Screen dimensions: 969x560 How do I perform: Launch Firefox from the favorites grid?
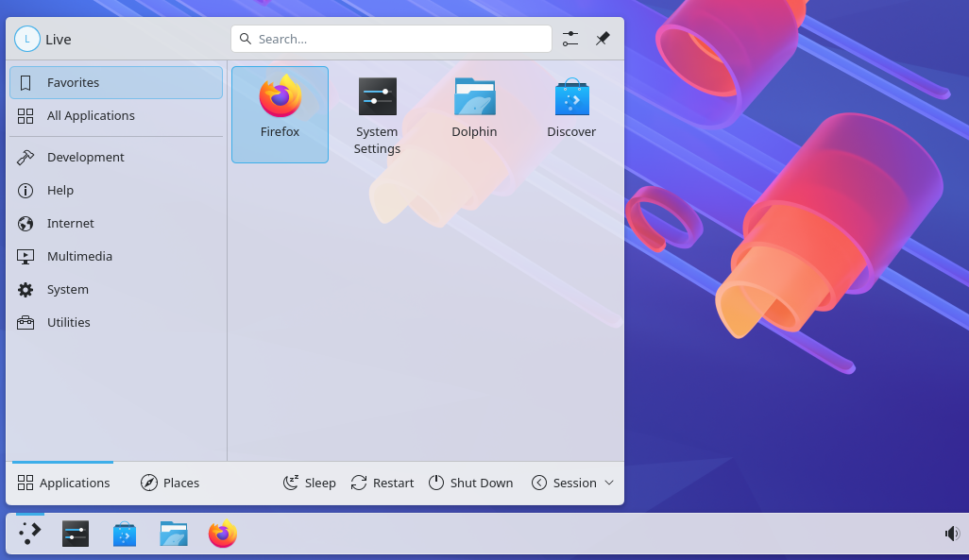click(x=280, y=104)
